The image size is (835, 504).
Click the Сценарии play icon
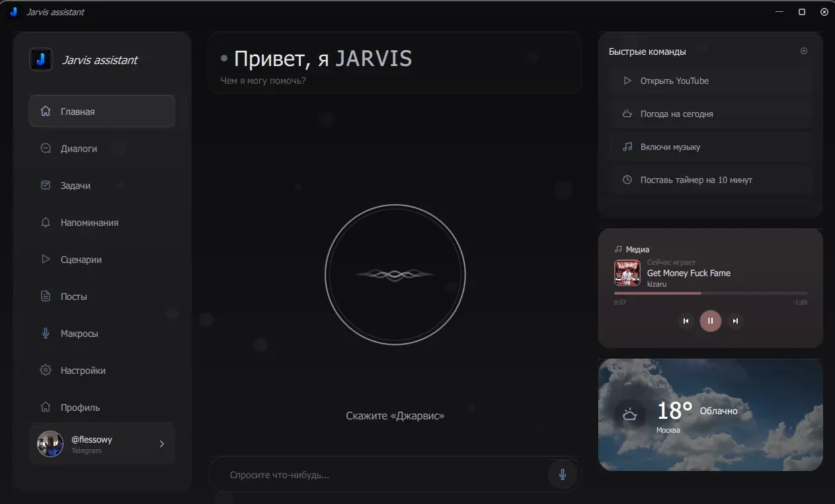46,260
